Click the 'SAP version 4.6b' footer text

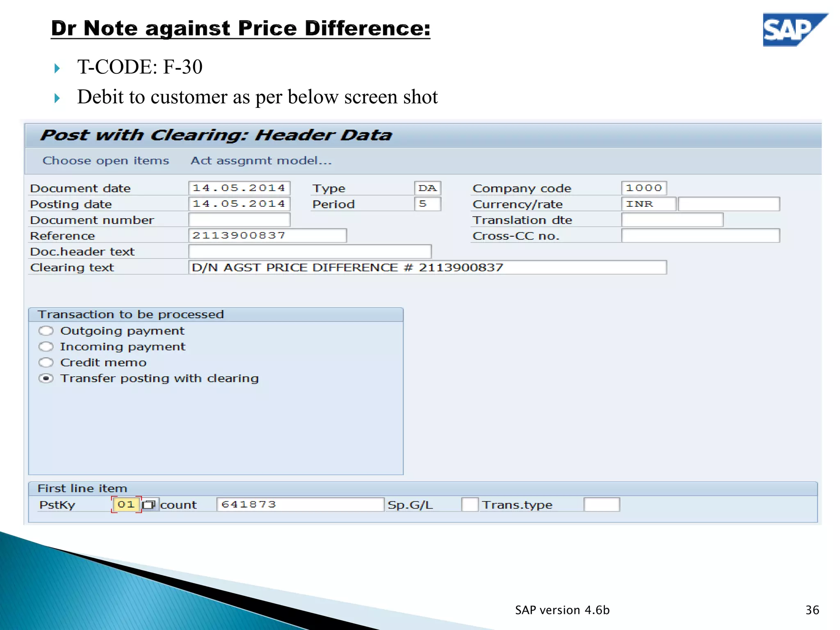(x=562, y=610)
